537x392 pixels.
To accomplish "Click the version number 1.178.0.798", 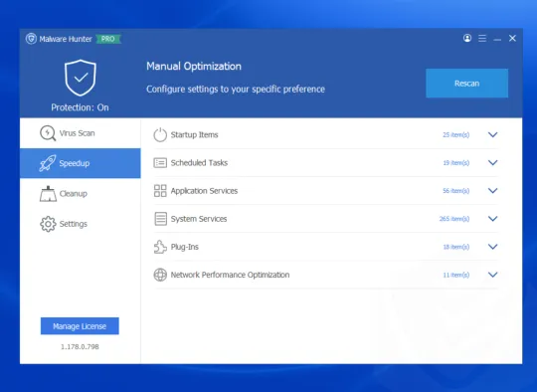I will point(80,347).
